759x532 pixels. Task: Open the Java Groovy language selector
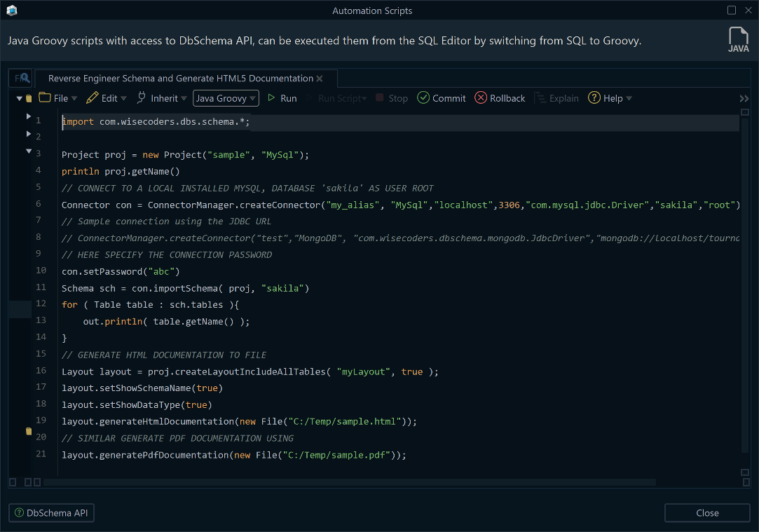[x=226, y=98]
